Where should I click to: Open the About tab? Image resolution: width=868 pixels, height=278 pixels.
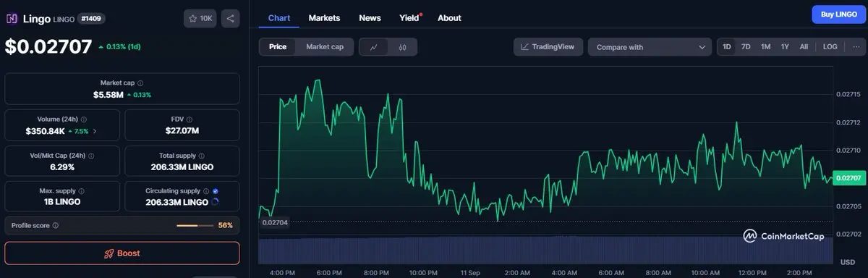(x=449, y=18)
